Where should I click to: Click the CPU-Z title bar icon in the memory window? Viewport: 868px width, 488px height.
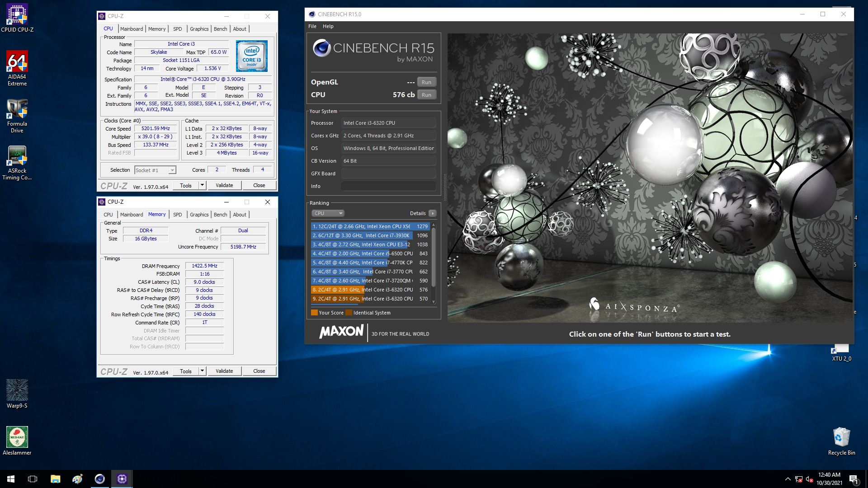click(x=102, y=202)
